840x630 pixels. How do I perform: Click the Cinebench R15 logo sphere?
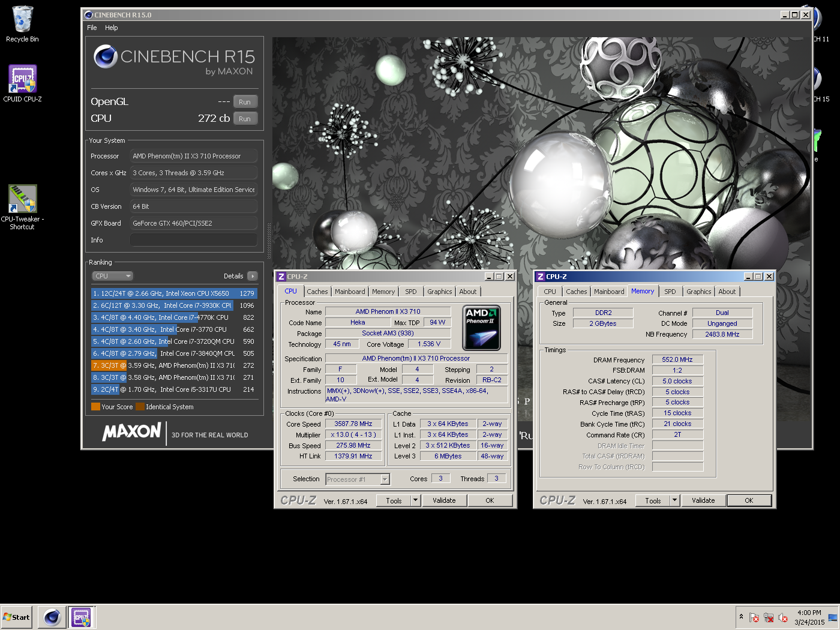(x=105, y=56)
